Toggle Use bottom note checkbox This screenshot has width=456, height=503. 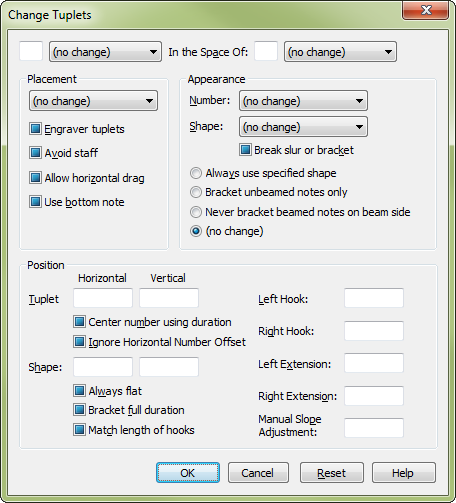coord(35,202)
